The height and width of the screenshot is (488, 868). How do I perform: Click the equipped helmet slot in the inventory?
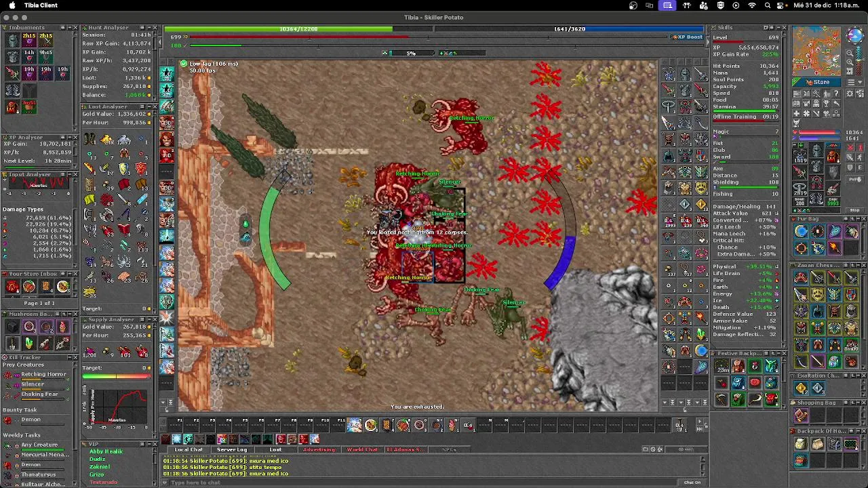pyautogui.click(x=816, y=150)
